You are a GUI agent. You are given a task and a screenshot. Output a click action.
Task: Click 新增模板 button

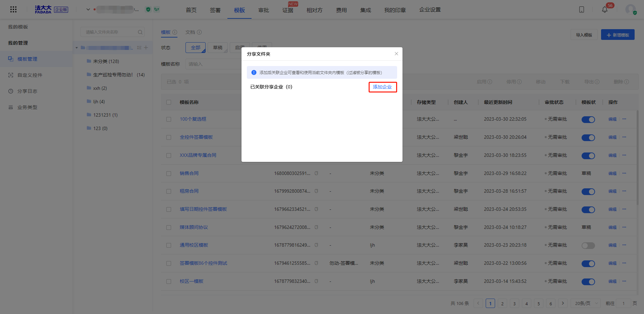(x=618, y=35)
